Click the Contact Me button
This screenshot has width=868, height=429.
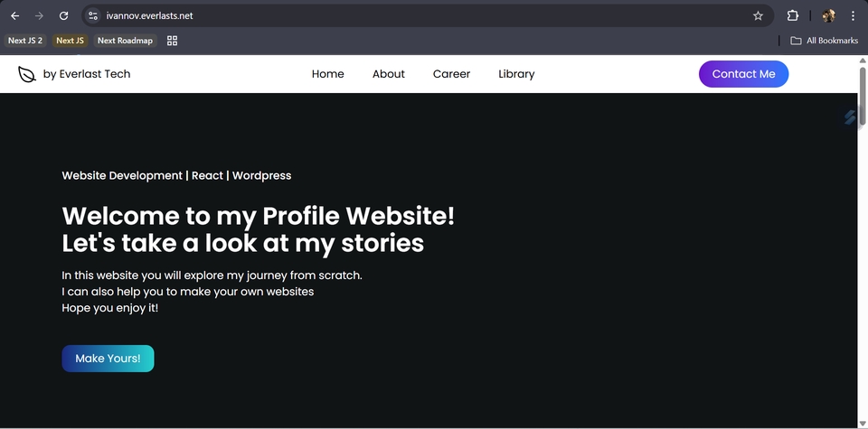click(743, 74)
